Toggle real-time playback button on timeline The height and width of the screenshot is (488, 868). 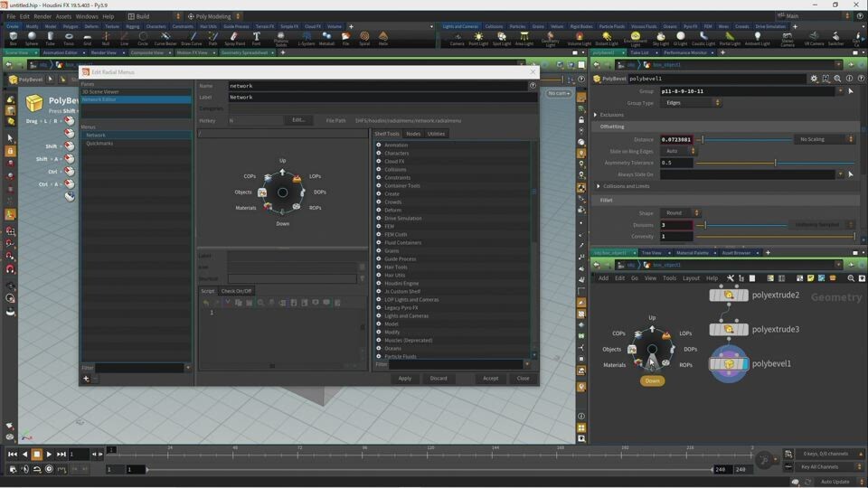49,469
